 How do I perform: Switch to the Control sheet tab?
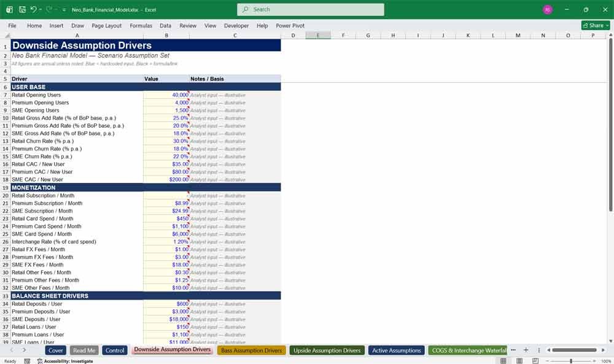point(115,350)
